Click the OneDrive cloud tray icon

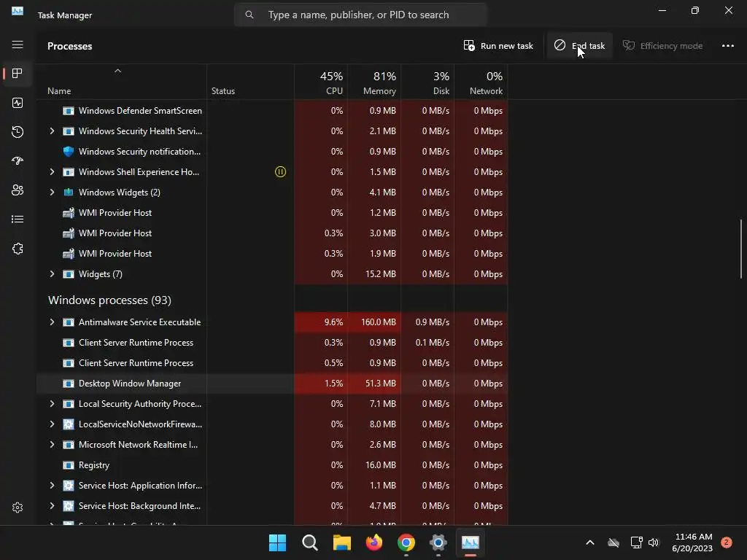[614, 542]
